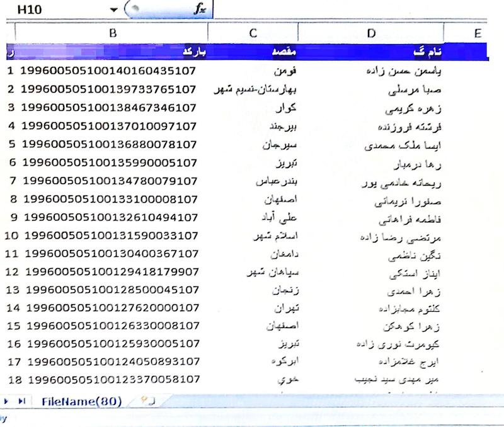Open the FileName(80) sheet tab

point(82,402)
